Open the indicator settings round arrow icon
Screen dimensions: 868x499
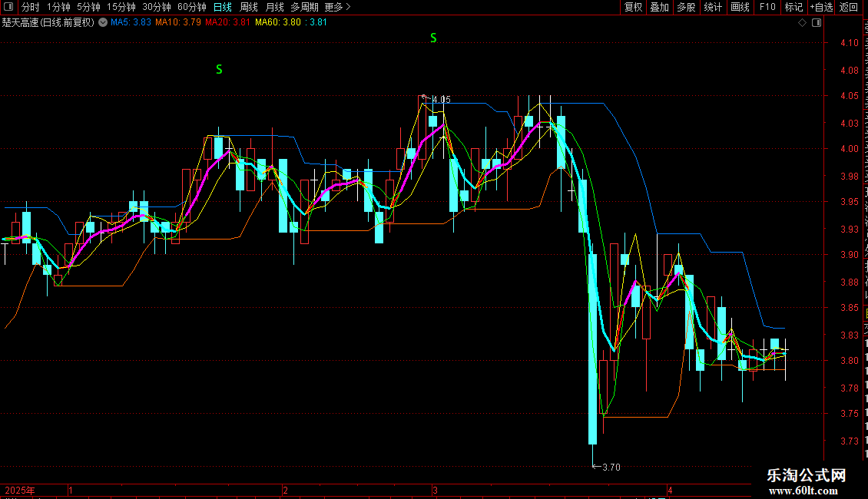click(x=103, y=23)
